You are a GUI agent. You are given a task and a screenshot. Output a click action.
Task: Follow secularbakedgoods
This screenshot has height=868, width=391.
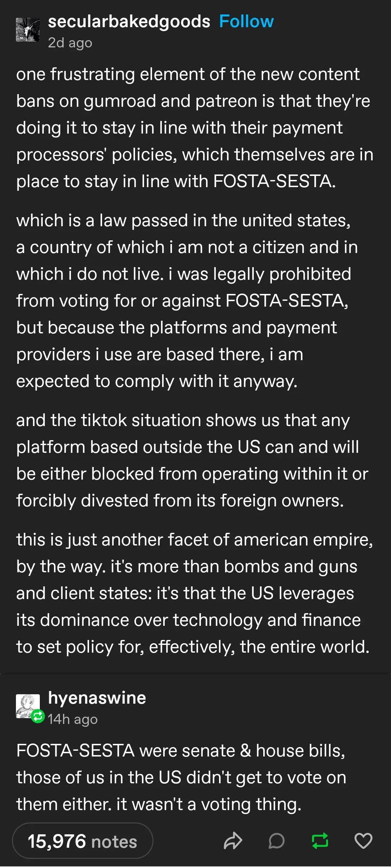click(x=246, y=22)
